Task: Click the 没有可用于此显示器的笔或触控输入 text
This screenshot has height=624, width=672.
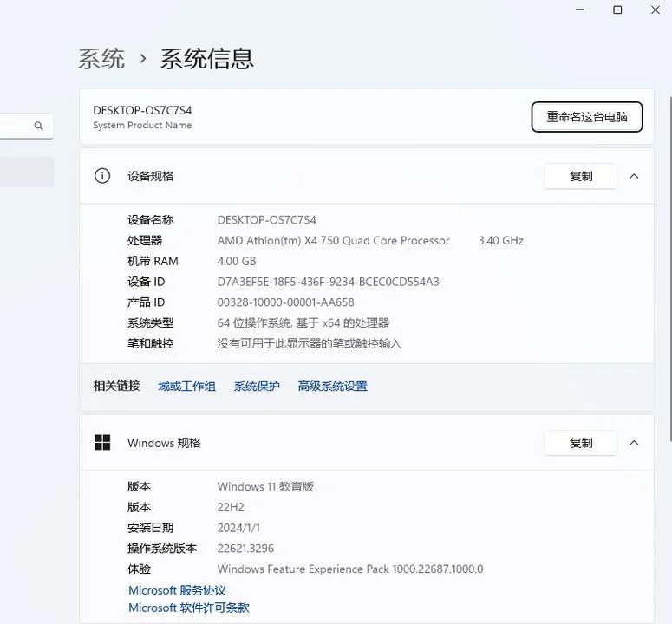Action: coord(310,343)
